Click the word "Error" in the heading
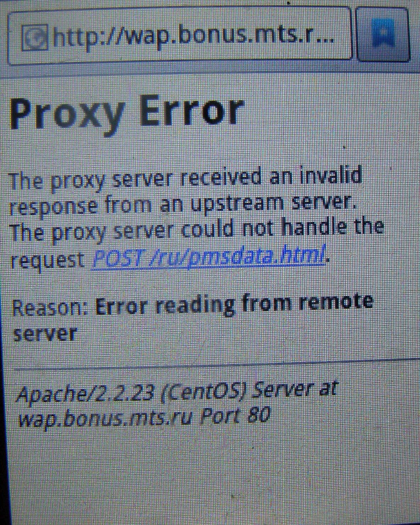This screenshot has height=525, width=420. (x=191, y=111)
